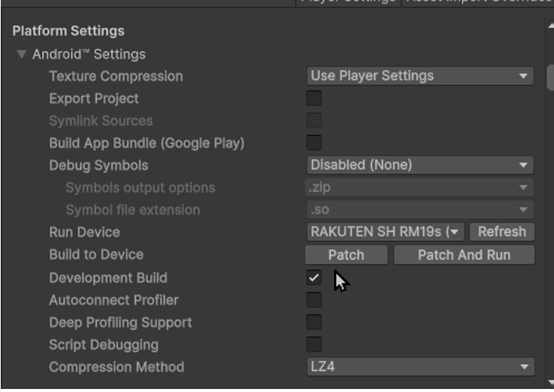
Task: Click the Patch And Run button
Action: pos(463,255)
